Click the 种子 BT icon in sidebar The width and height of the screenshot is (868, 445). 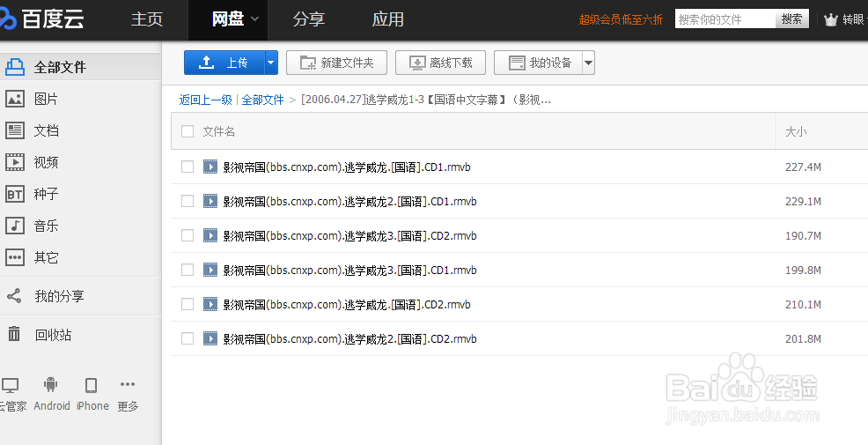point(15,194)
